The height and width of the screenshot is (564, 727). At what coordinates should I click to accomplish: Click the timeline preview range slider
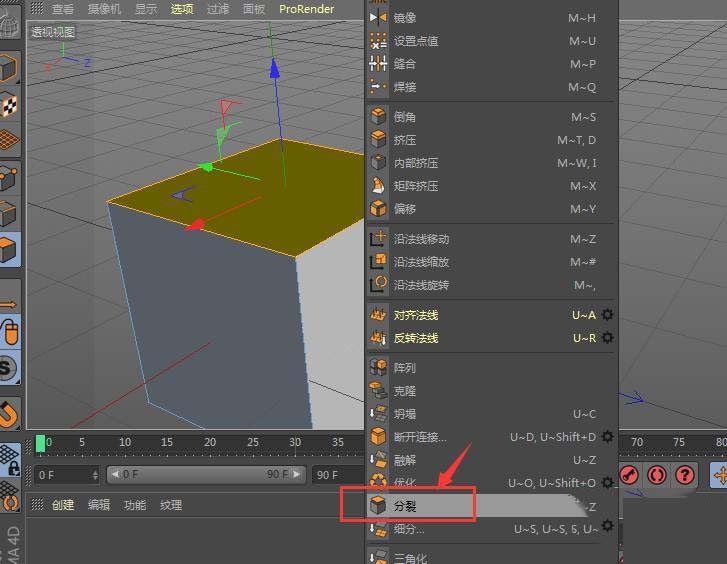tap(206, 474)
